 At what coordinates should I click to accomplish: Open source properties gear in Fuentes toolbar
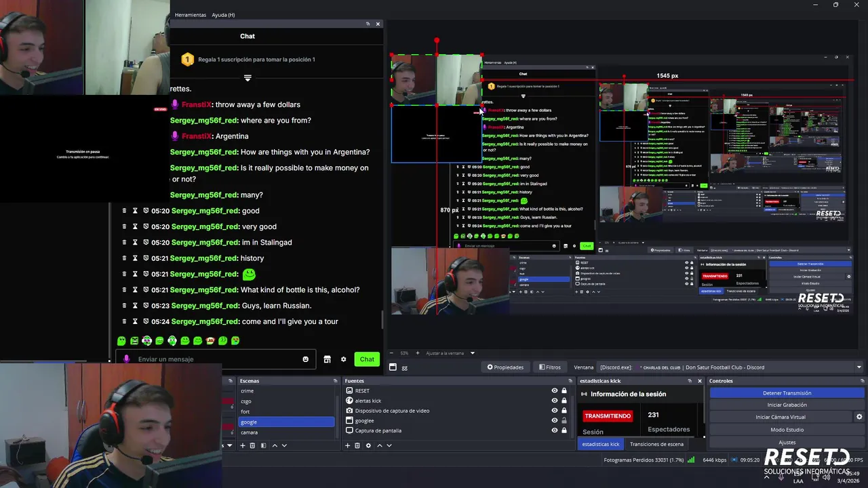point(368,445)
